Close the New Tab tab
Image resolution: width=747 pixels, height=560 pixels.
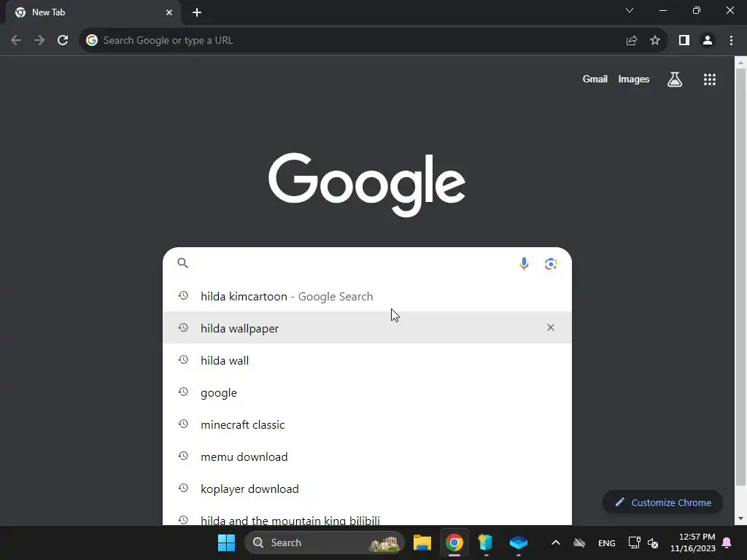(169, 12)
